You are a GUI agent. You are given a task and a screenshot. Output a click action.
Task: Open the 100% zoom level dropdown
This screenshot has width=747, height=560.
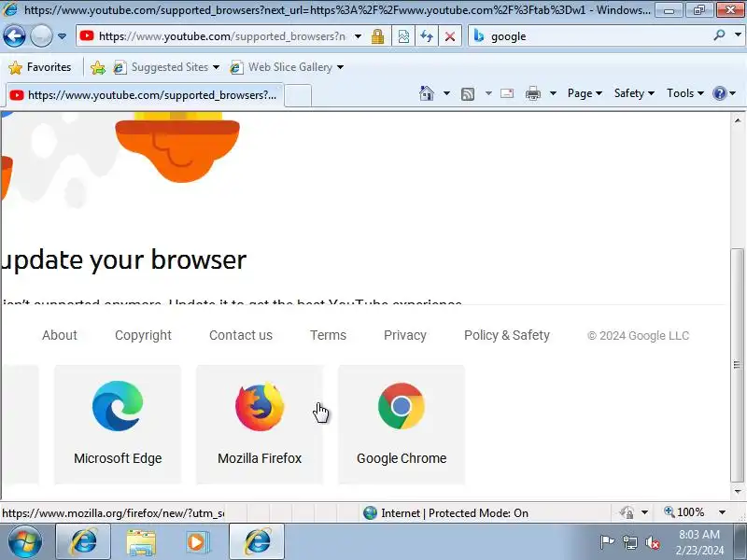tap(722, 512)
